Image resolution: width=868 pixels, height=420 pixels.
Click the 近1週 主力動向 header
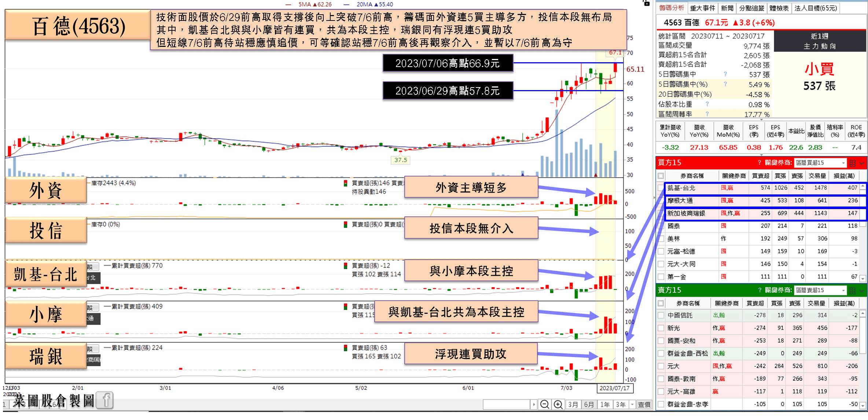pyautogui.click(x=820, y=41)
